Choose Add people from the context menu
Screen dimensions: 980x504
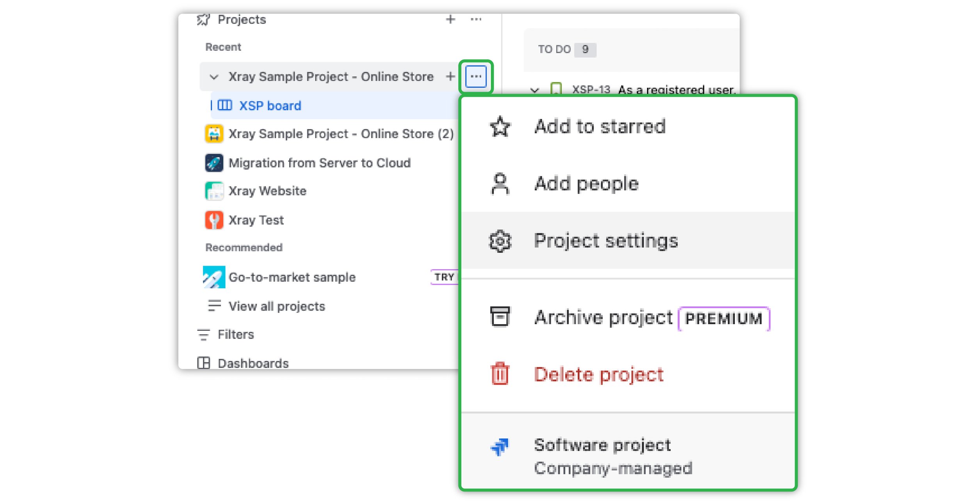[586, 183]
